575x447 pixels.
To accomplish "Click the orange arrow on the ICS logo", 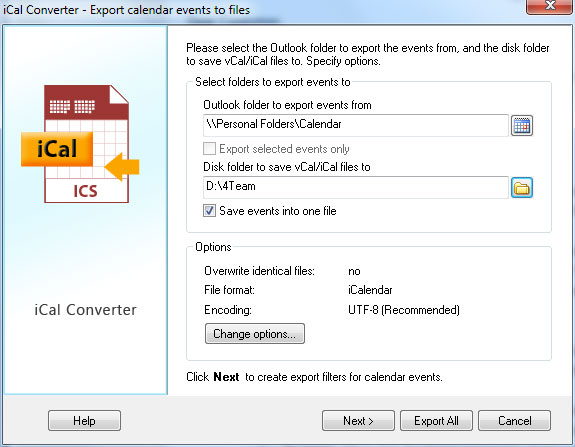I will 122,167.
